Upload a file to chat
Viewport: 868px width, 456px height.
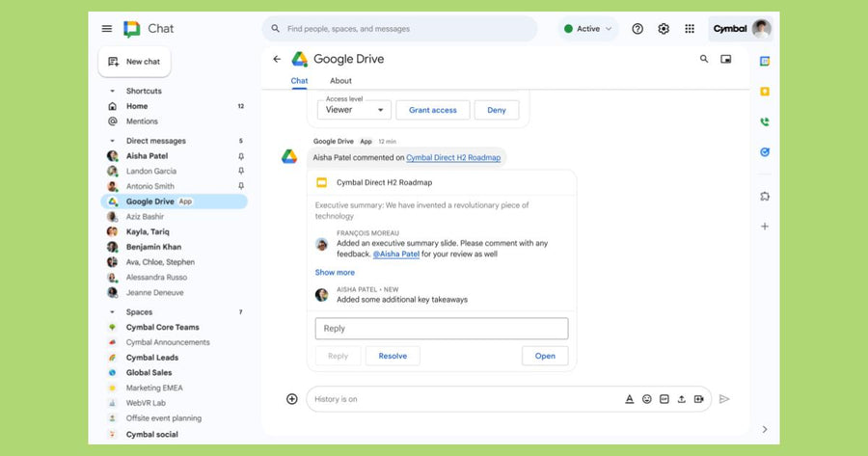682,399
